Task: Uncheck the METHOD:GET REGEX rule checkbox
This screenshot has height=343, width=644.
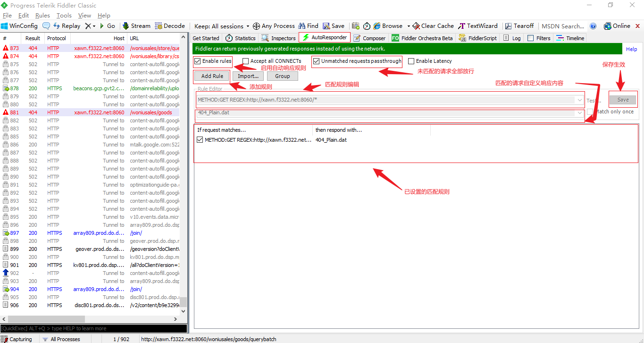Action: (200, 140)
